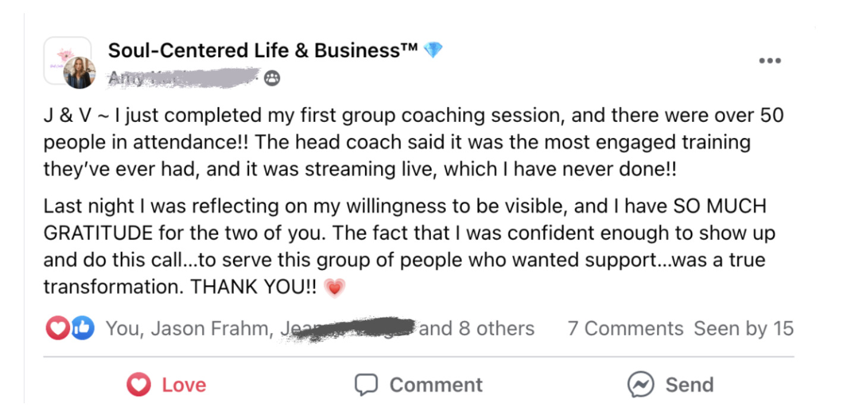The width and height of the screenshot is (868, 414).
Task: Click the red heart reaction badge
Action: (x=57, y=328)
